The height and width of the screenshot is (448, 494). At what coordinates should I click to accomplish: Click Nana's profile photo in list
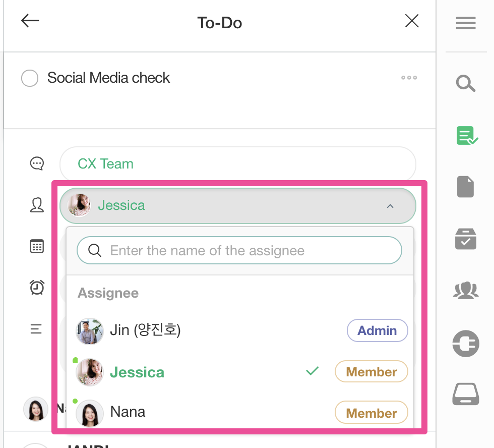click(x=90, y=413)
